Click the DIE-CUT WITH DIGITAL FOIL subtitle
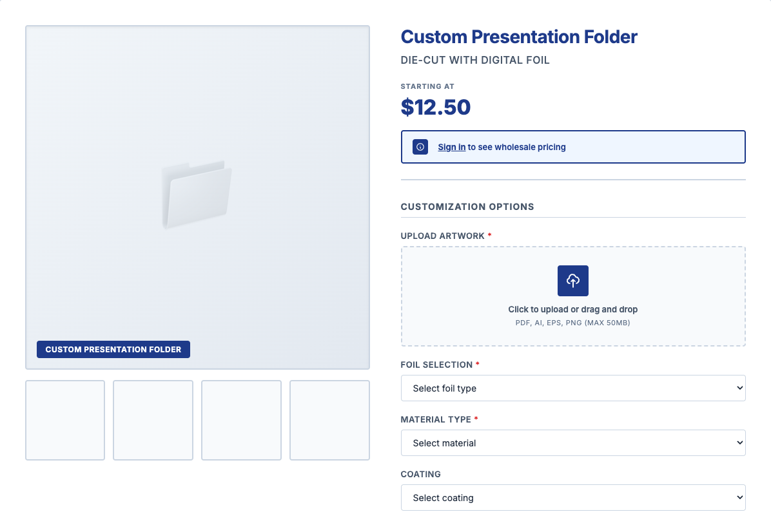 475,60
